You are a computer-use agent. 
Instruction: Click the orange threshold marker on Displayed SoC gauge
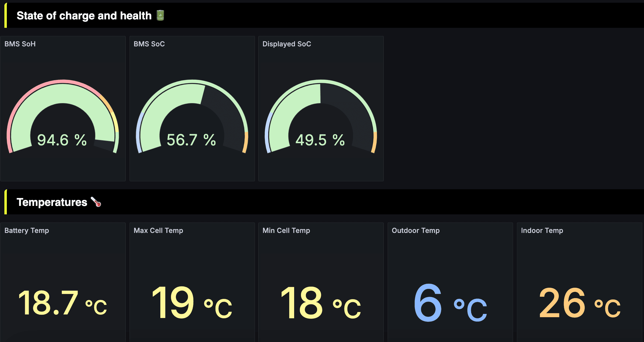[x=374, y=142]
